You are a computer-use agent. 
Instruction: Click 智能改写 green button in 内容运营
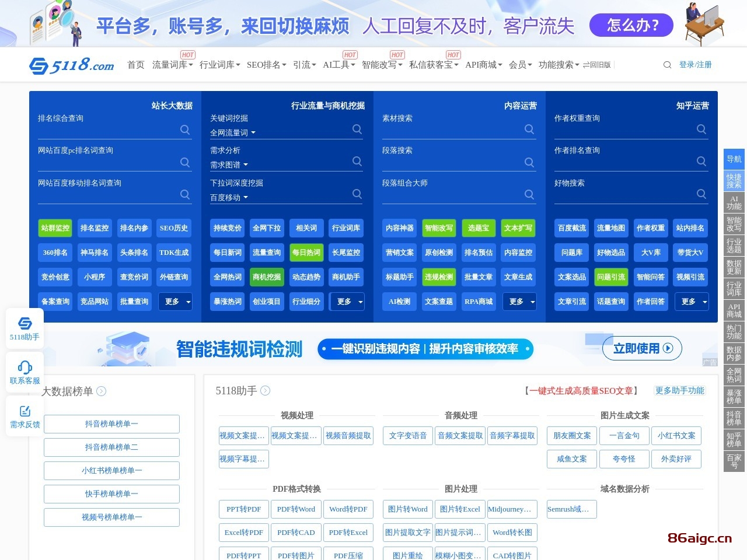439,228
